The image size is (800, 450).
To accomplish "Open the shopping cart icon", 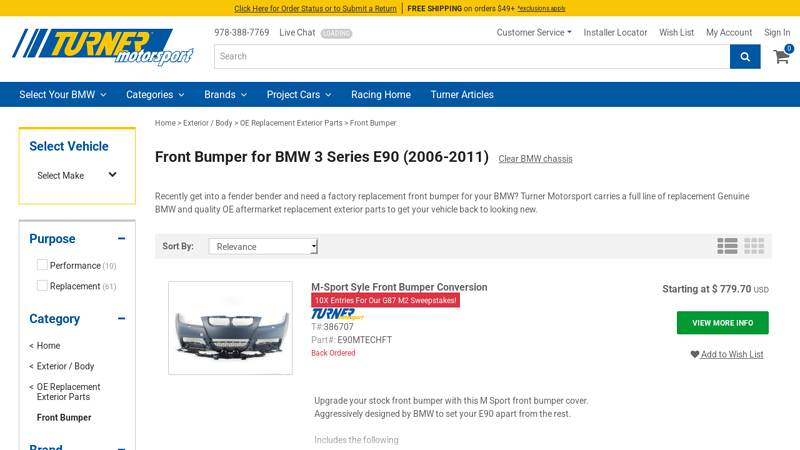I will click(x=782, y=56).
